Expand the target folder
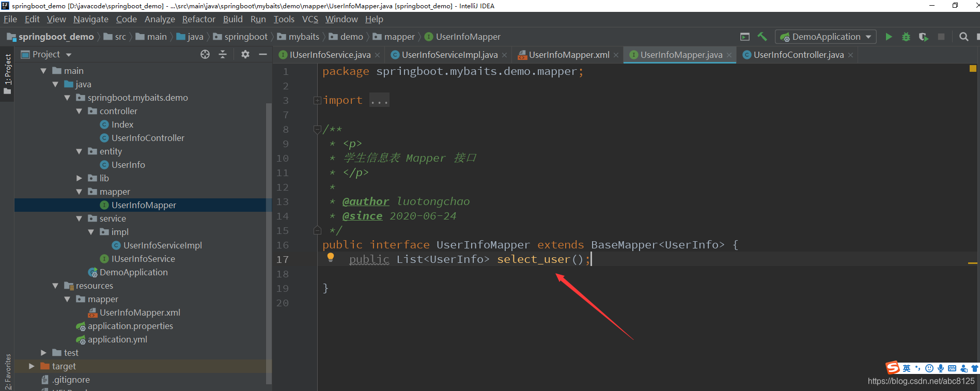Viewport: 980px width, 391px height. 32,366
